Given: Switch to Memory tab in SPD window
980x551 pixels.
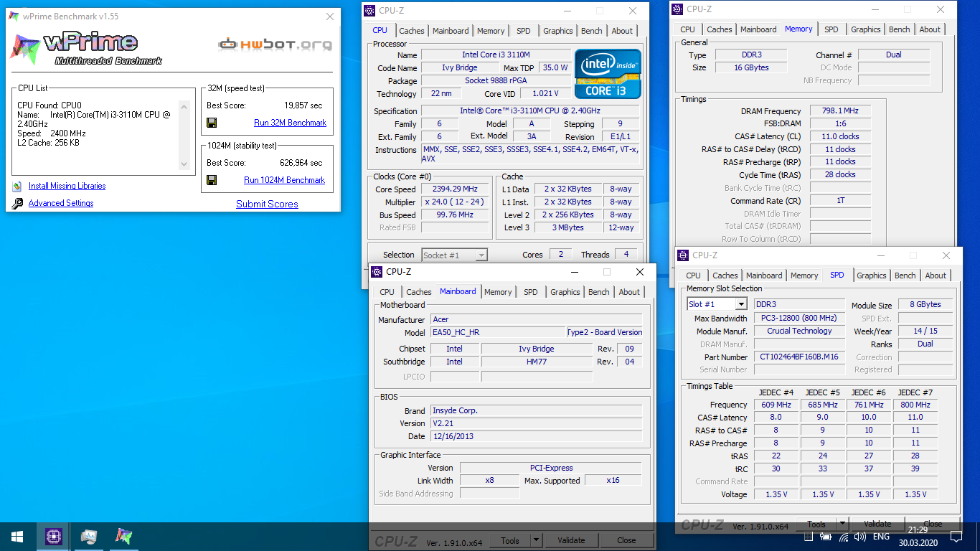Looking at the screenshot, I should (x=804, y=275).
